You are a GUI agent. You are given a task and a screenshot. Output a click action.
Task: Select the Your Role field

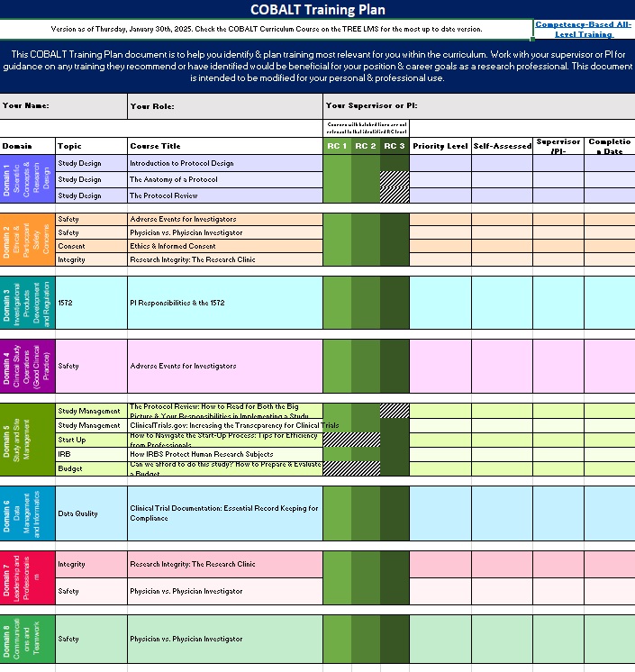[225, 106]
